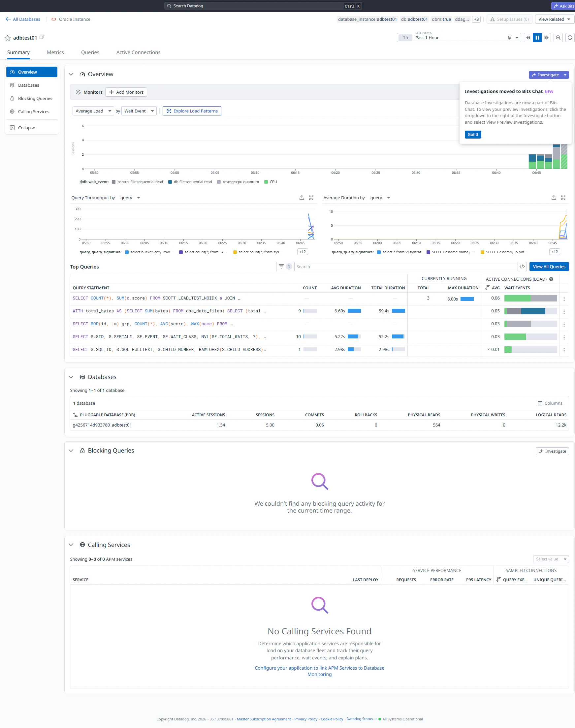Toggle control file sequential read legend series

point(137,182)
